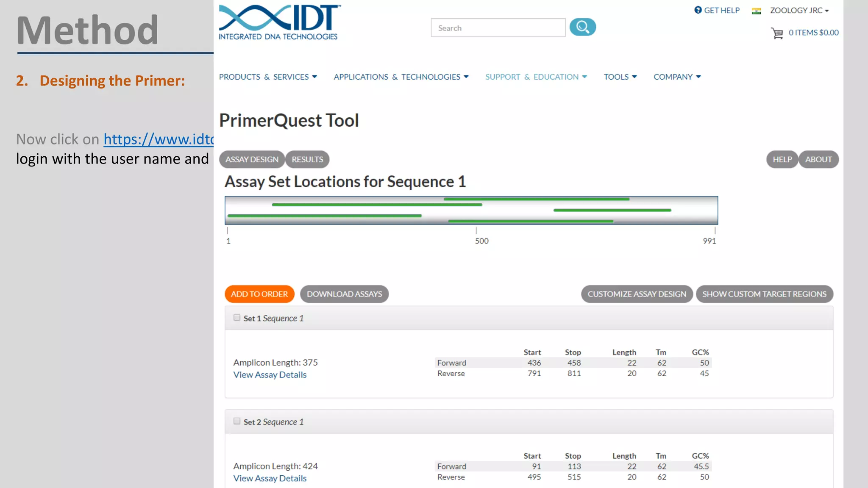868x488 pixels.
Task: Switch to the Results tab
Action: point(307,159)
